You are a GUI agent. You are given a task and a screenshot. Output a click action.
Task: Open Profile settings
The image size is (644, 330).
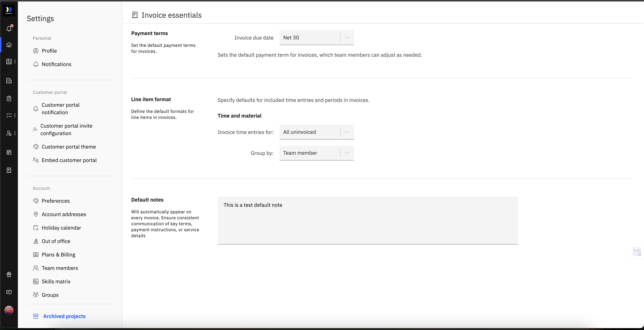pyautogui.click(x=49, y=51)
